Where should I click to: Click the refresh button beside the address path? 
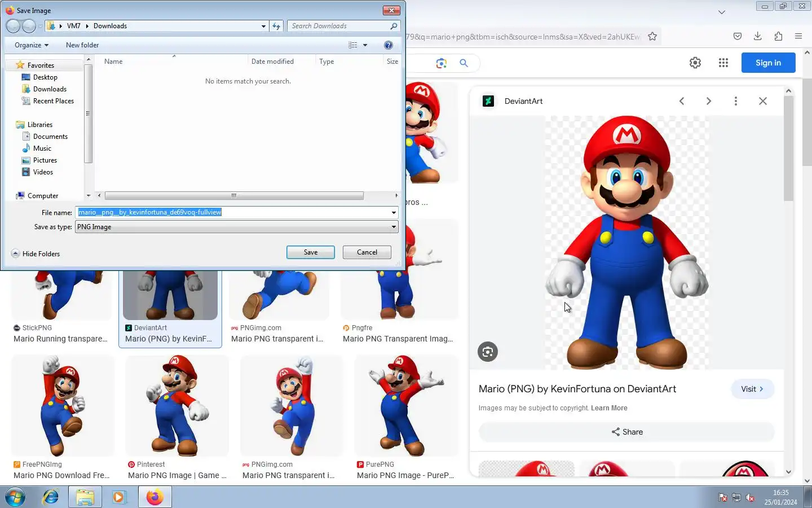(x=276, y=26)
